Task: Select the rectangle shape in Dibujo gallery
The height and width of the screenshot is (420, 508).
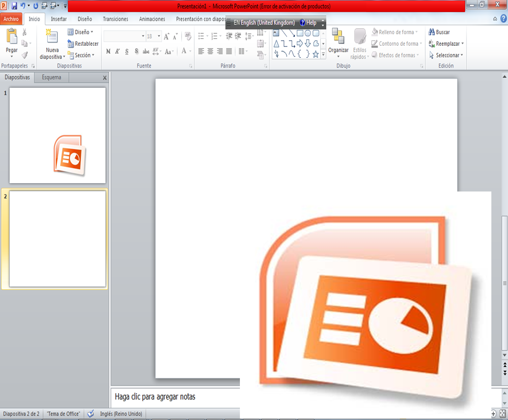Action: (x=300, y=33)
